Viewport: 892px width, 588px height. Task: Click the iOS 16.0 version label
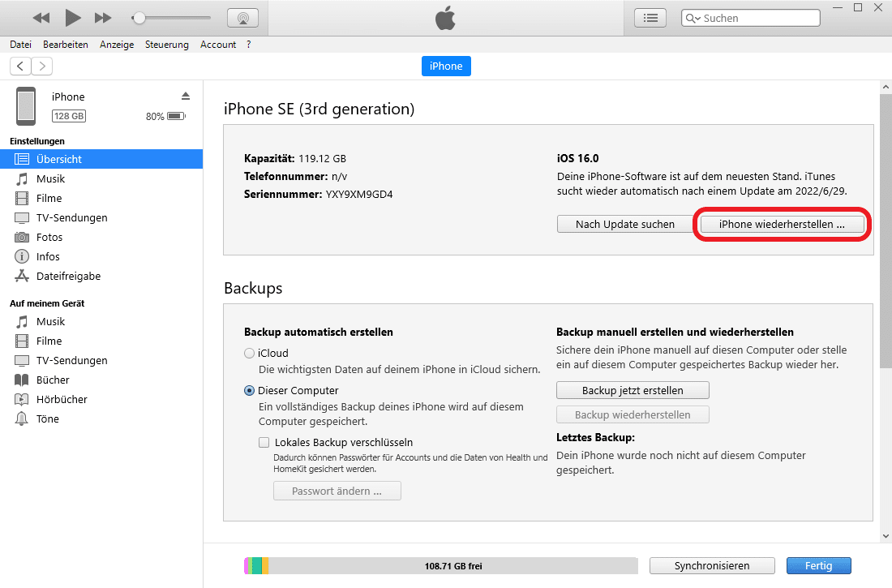point(577,158)
